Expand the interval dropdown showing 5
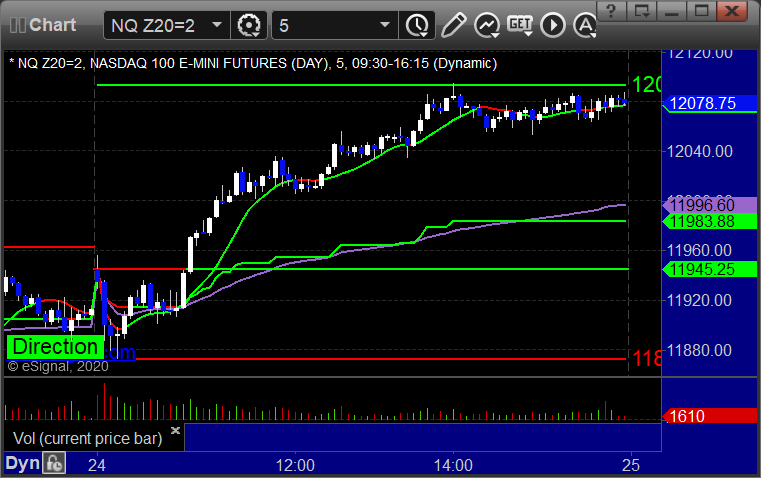This screenshot has height=478, width=761. 384,25
